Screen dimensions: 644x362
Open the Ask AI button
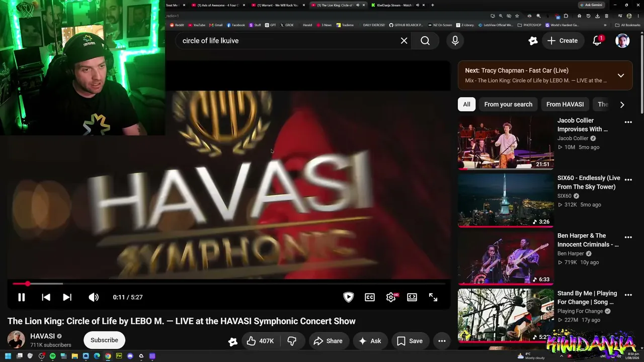(x=370, y=341)
